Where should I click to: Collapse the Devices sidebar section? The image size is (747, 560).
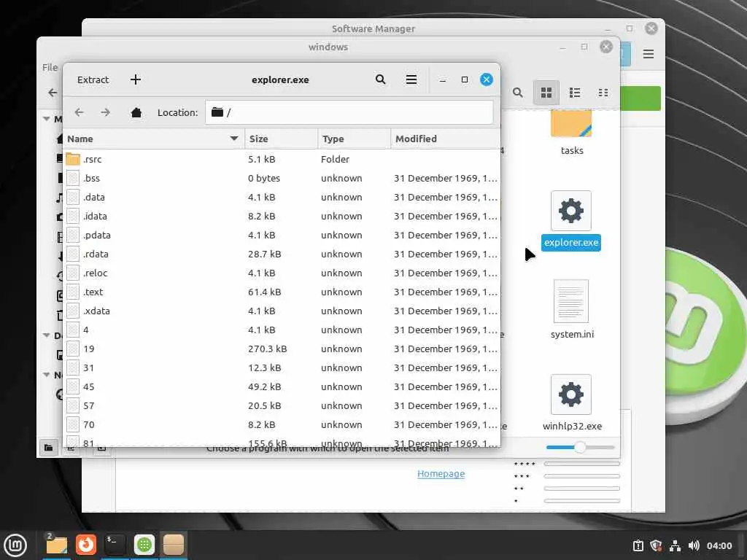coord(47,335)
